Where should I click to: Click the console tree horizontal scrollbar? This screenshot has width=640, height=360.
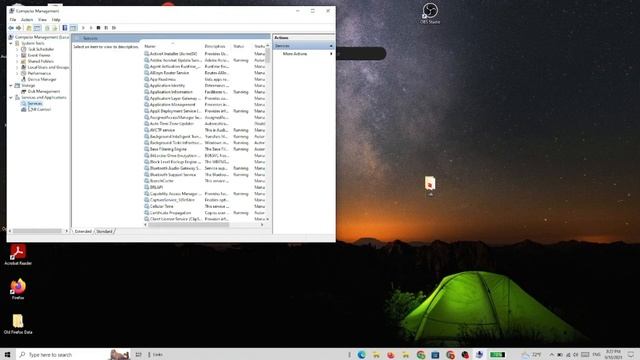click(x=38, y=231)
